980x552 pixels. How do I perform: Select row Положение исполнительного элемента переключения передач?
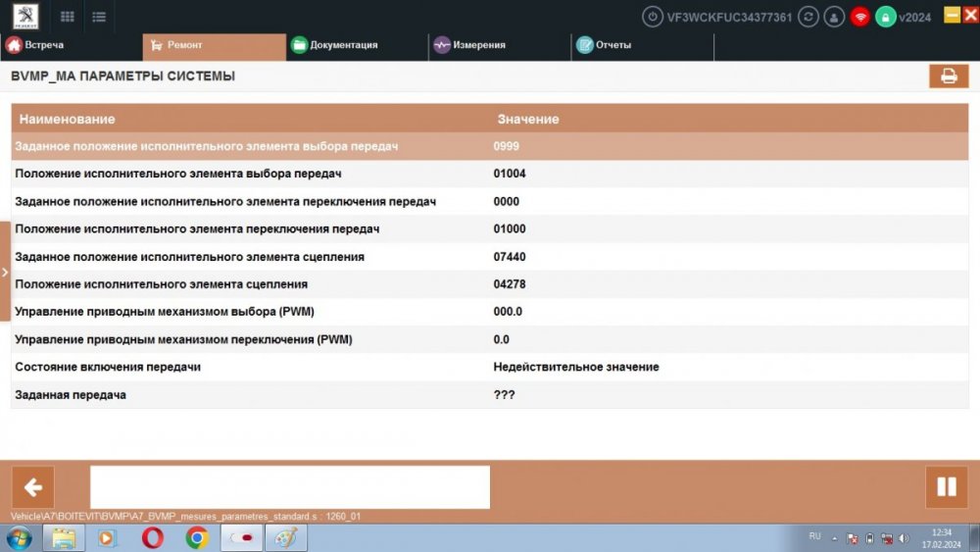(x=490, y=228)
